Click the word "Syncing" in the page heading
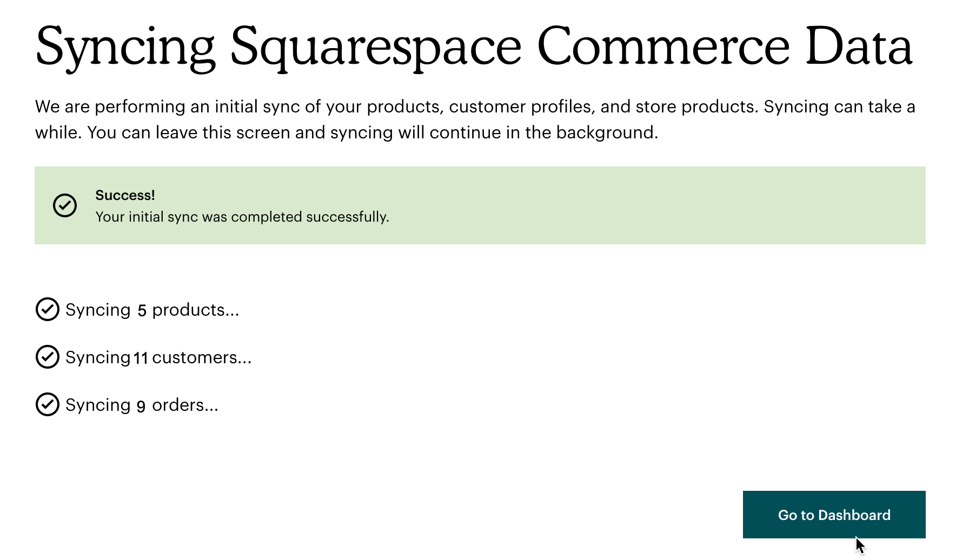The image size is (969, 560). point(125,48)
